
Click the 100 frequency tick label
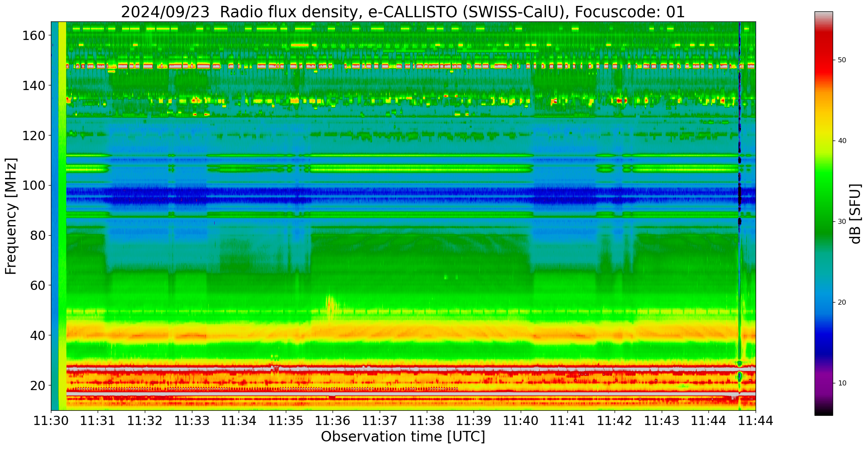[x=34, y=185]
